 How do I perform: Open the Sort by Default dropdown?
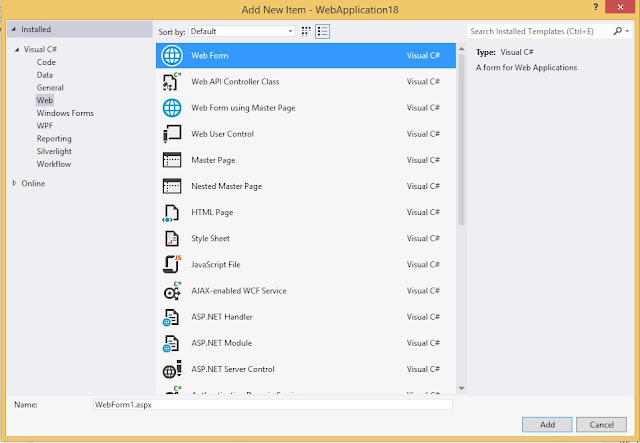241,31
